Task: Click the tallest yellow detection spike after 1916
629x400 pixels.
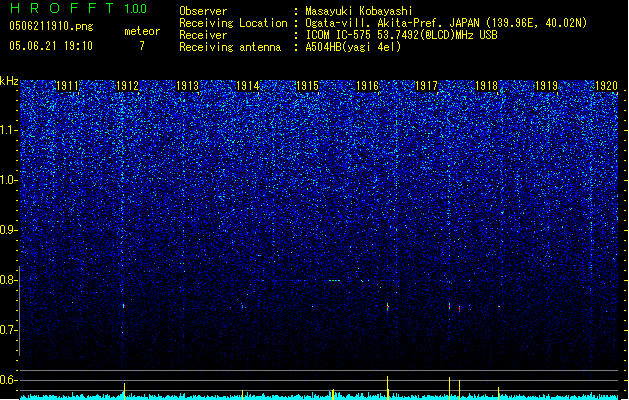Action: (x=388, y=388)
